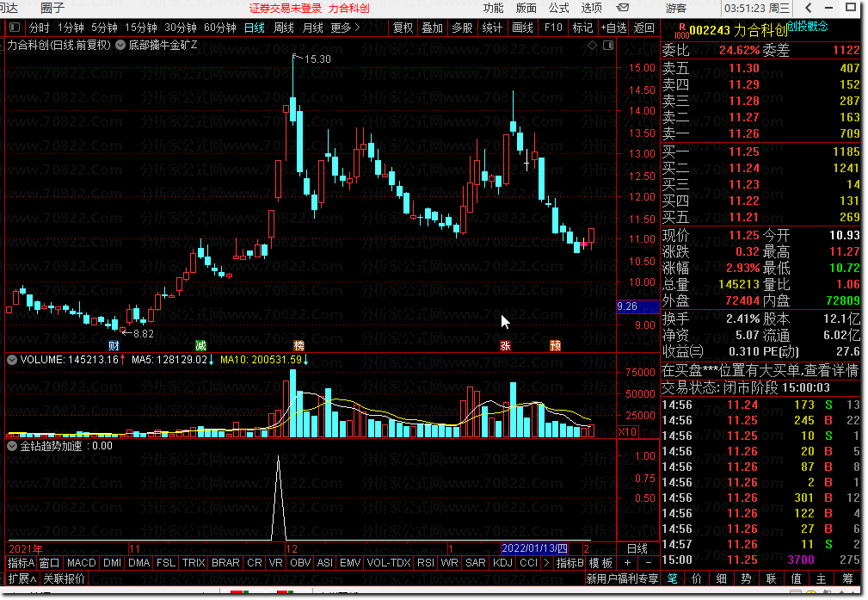Image resolution: width=868 pixels, height=600 pixels.
Task: Click the 游客 guest account label
Action: pos(676,8)
